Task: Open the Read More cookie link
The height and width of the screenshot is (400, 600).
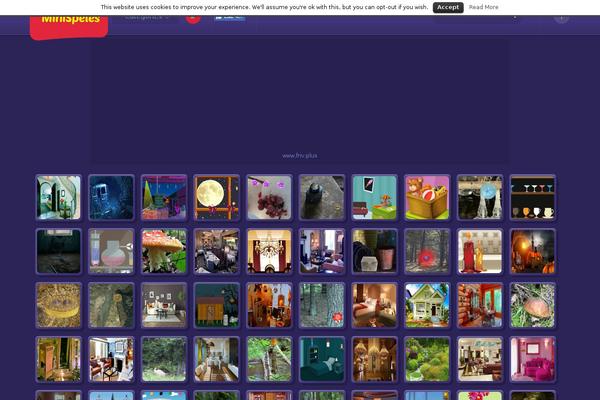Action: coord(483,7)
